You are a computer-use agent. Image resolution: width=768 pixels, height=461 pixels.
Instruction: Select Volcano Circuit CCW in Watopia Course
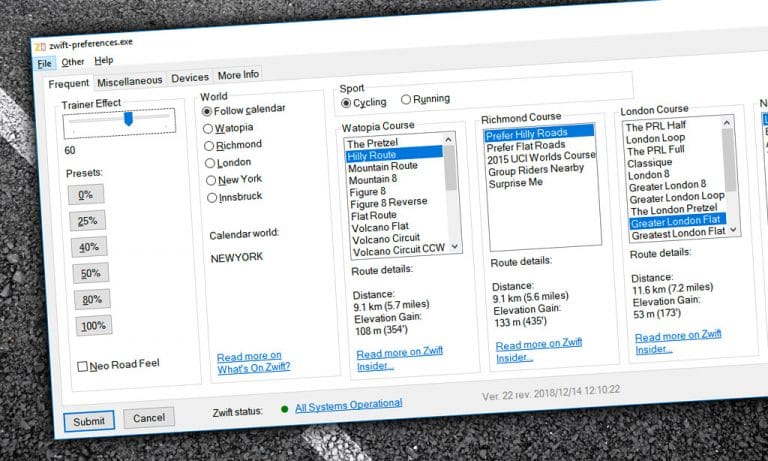[399, 250]
